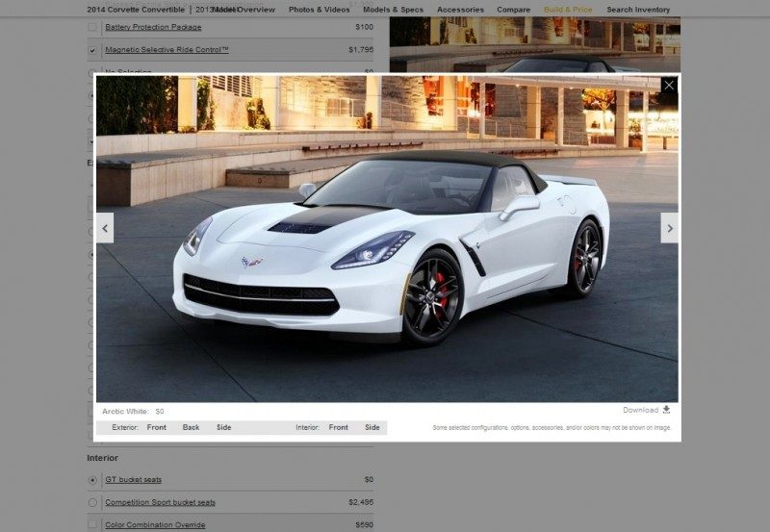
Task: Open Magnetic Selective Ride Control link
Action: pos(167,50)
